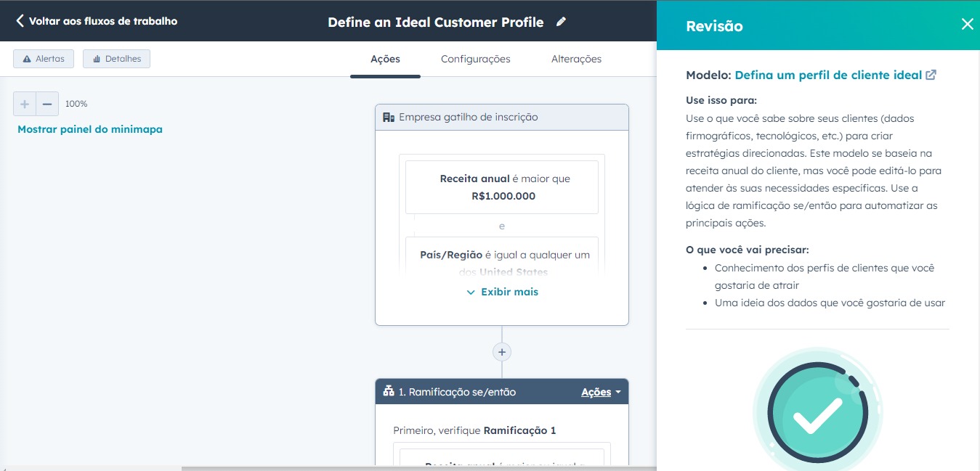
Task: Open the Alertas button
Action: click(44, 59)
